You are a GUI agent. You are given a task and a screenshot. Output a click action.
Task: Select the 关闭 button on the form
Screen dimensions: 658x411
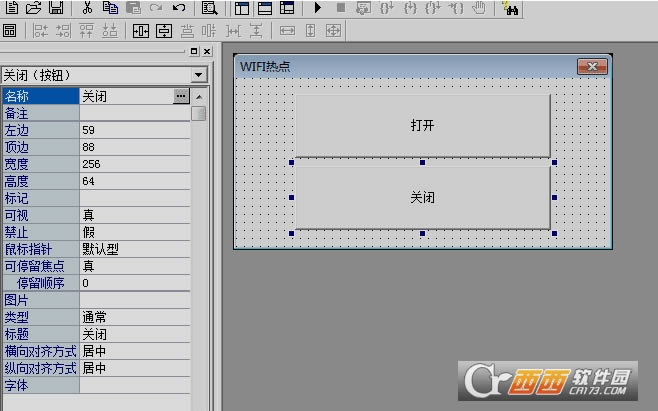(x=423, y=197)
